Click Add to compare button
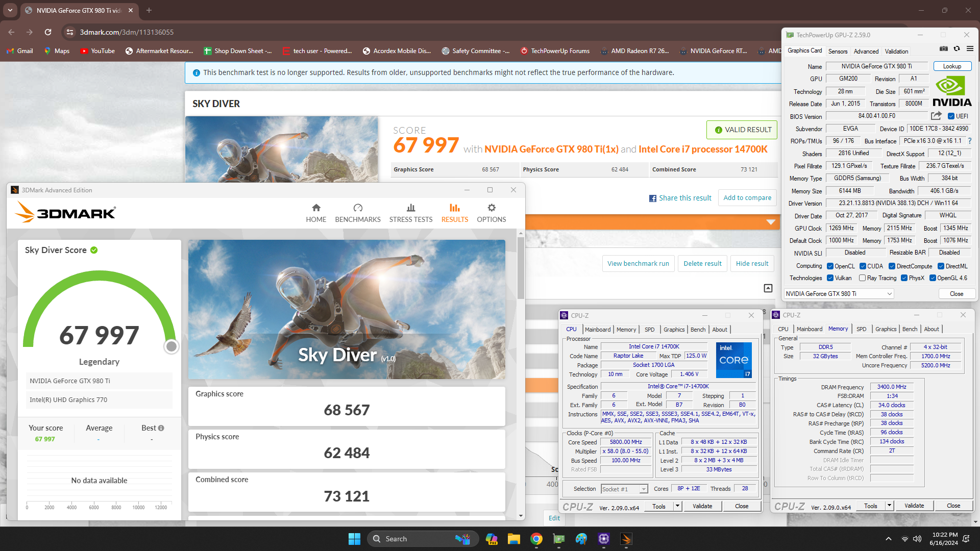 click(747, 198)
